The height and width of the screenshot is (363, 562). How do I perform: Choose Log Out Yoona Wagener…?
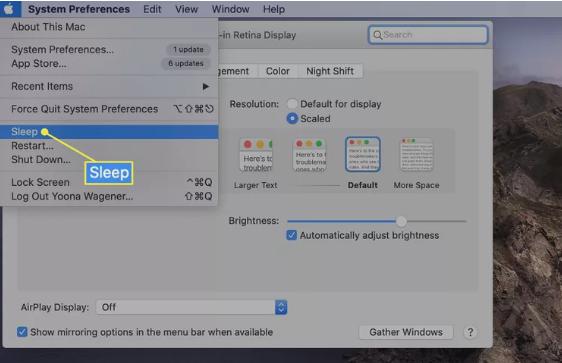click(109, 196)
